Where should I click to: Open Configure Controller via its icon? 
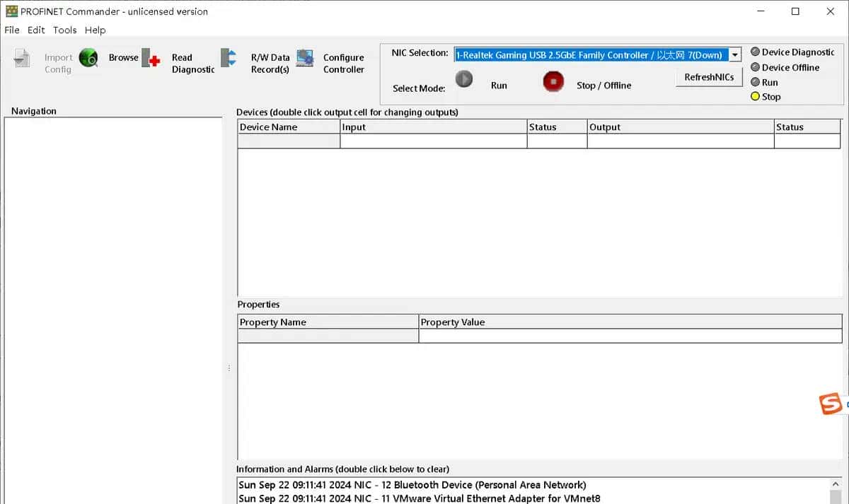[305, 58]
